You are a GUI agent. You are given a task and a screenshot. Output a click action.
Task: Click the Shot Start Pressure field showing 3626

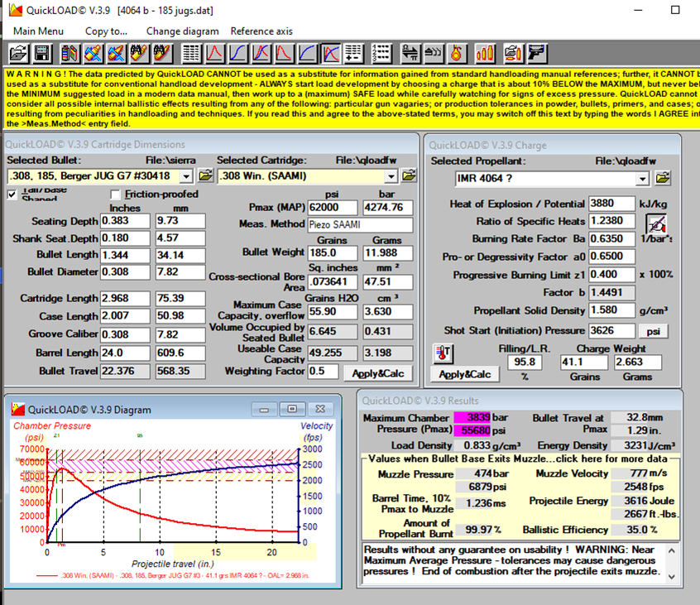[611, 331]
